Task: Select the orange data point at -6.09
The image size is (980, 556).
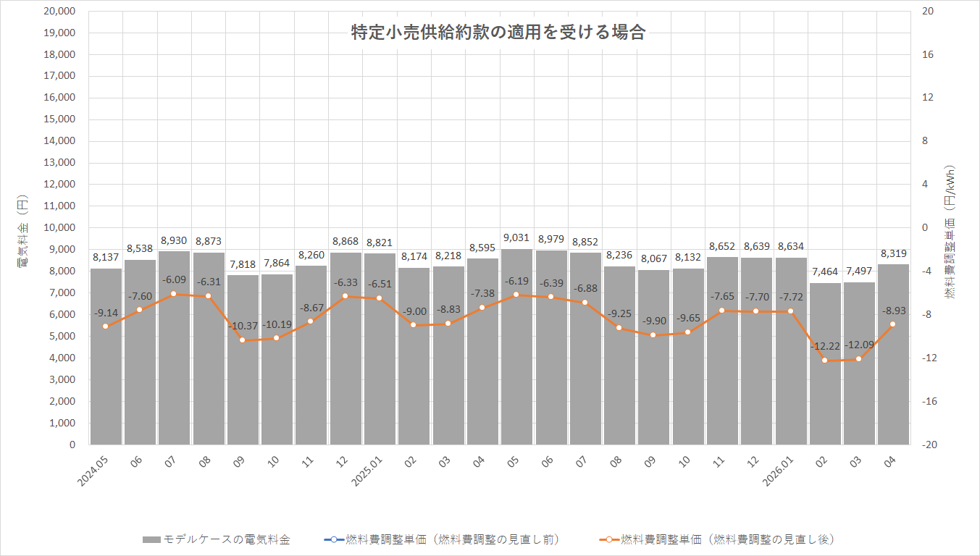Action: coord(174,294)
